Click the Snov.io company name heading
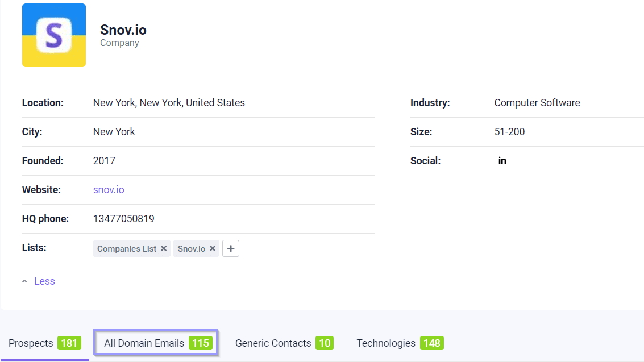The image size is (644, 362). click(x=123, y=30)
